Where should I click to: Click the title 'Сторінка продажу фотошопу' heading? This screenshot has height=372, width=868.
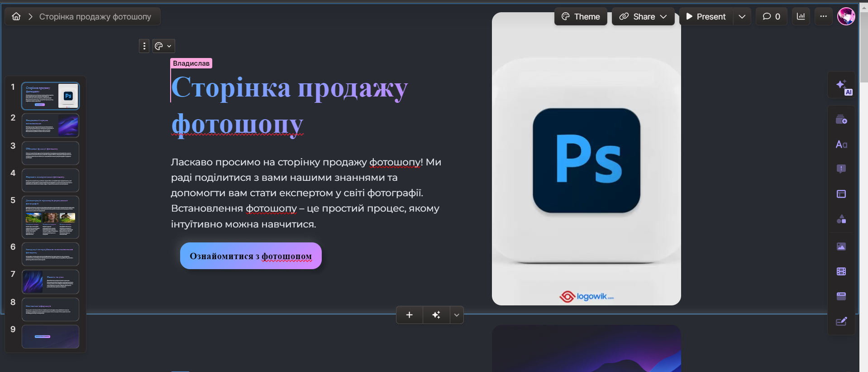289,106
